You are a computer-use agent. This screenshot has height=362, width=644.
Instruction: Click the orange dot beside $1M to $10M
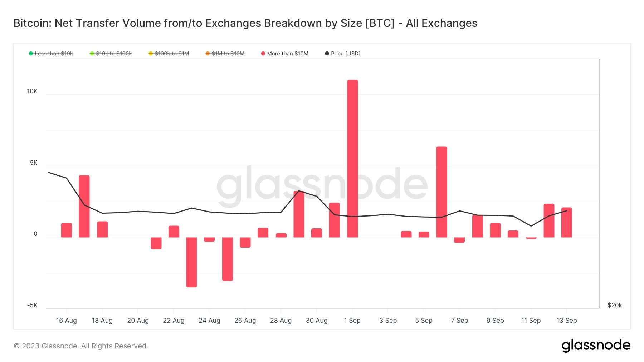point(208,54)
